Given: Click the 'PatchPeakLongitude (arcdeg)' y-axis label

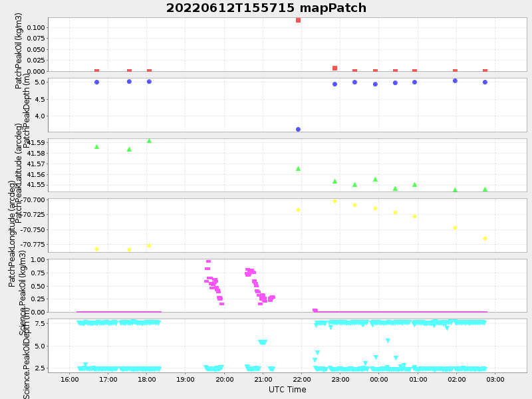Looking at the screenshot, I should 12,234.
